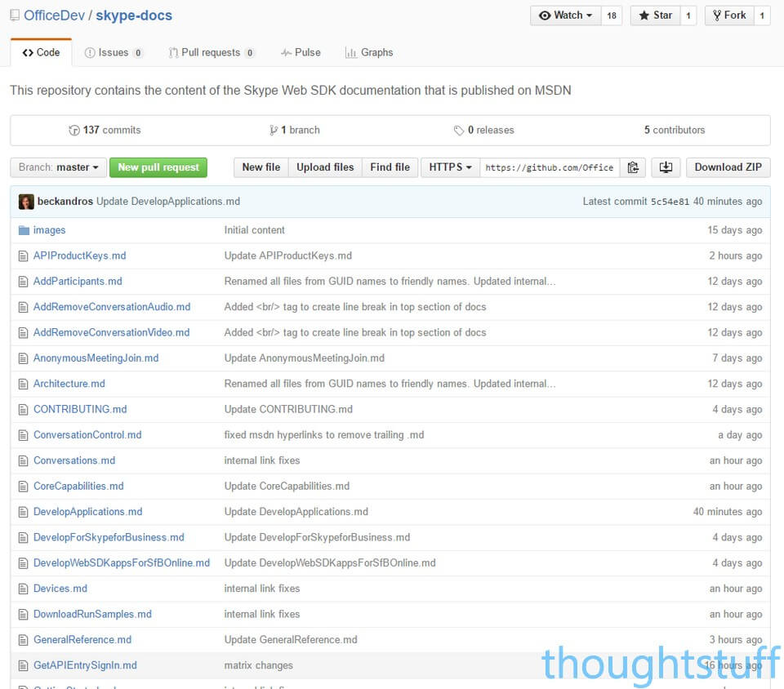784x689 pixels.
Task: Open the Graphs tab
Action: coord(369,52)
